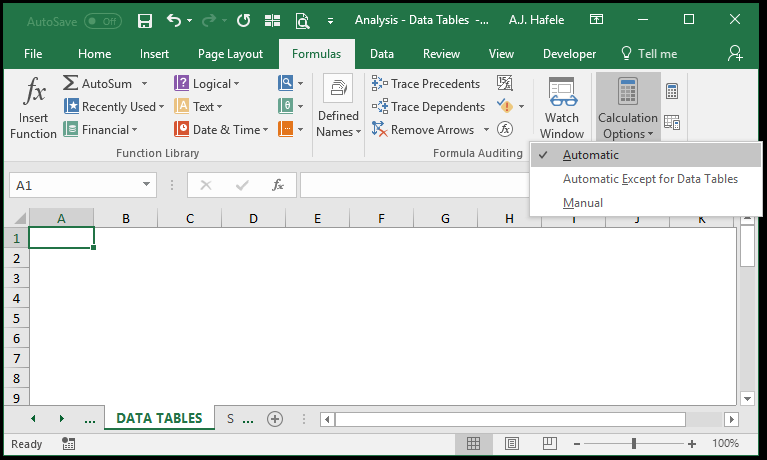Select Manual calculation option

pyautogui.click(x=646, y=203)
